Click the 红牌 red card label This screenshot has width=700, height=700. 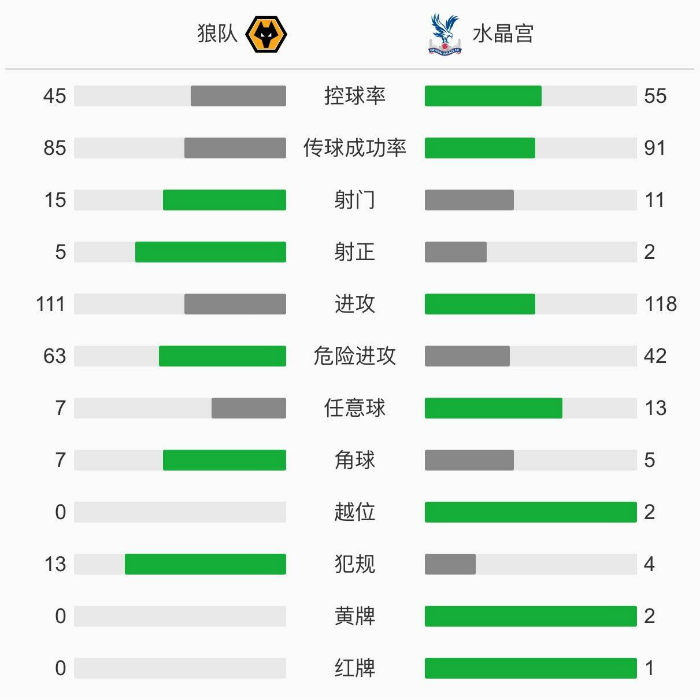point(355,668)
